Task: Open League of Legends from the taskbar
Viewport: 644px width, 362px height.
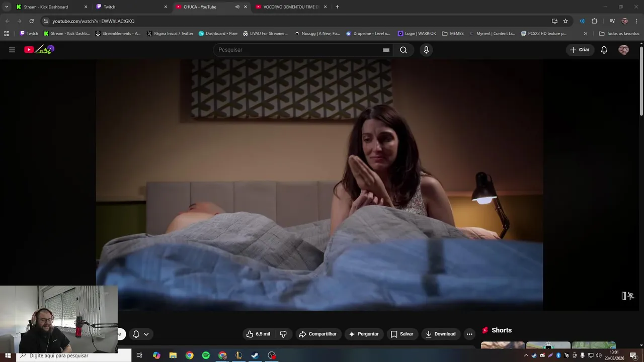Action: pos(238,355)
